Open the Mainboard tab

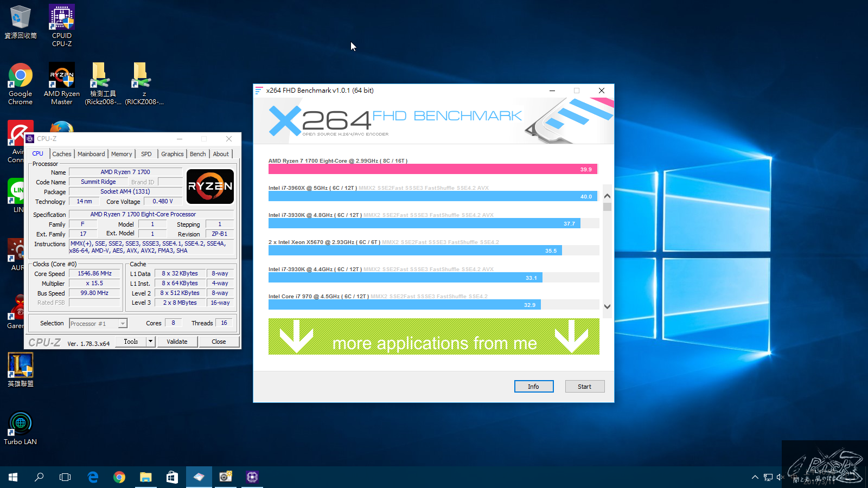(x=91, y=155)
